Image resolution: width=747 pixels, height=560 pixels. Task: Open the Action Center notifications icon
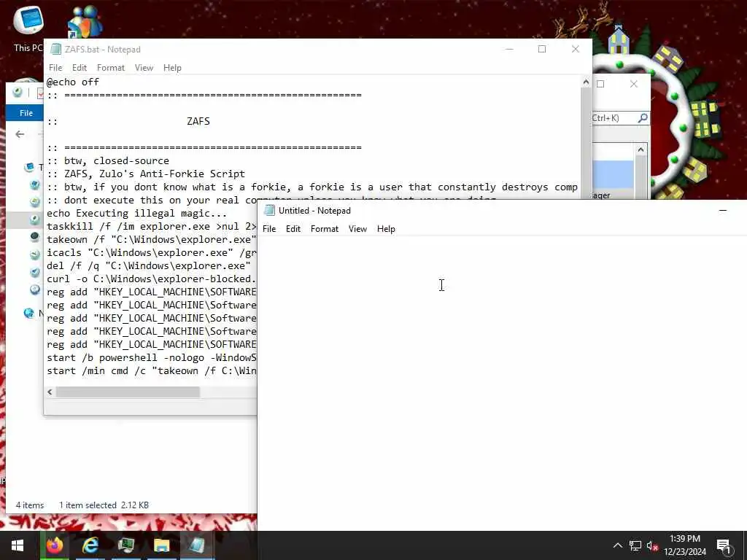pyautogui.click(x=724, y=545)
